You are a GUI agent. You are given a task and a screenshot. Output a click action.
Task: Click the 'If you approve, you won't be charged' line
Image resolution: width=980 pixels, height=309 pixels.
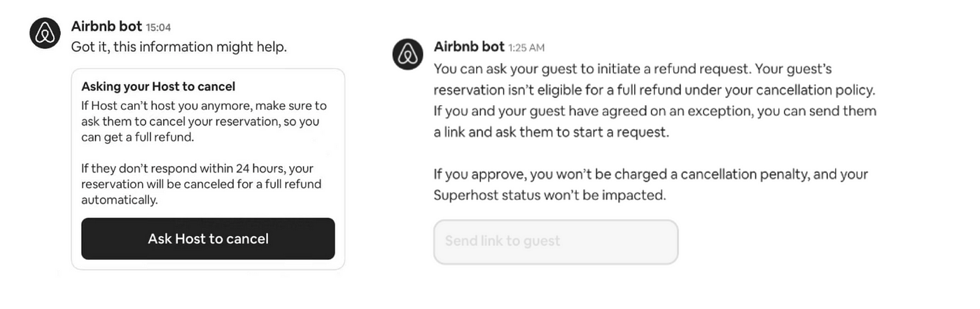tap(651, 174)
